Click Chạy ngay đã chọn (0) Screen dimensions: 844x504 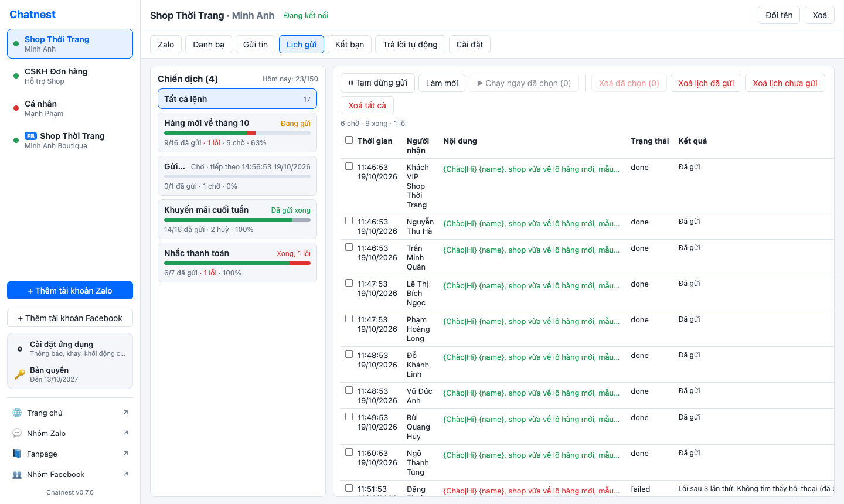pyautogui.click(x=524, y=83)
